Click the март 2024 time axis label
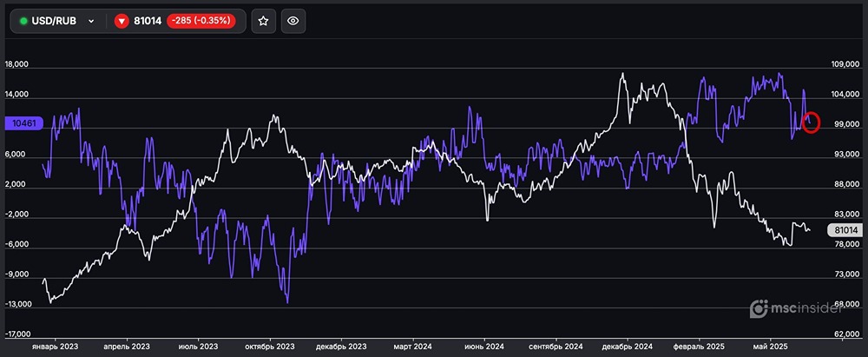Screen dimensions: 868x357 [413, 347]
